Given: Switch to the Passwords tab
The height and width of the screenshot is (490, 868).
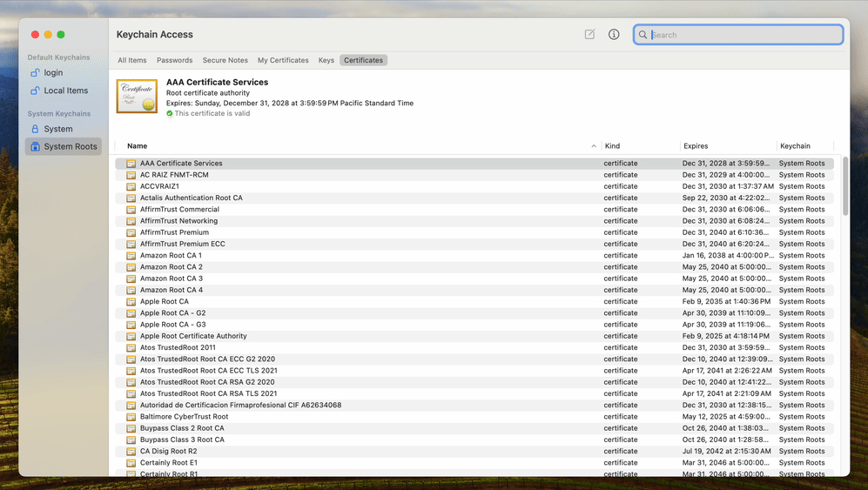Looking at the screenshot, I should coord(174,60).
